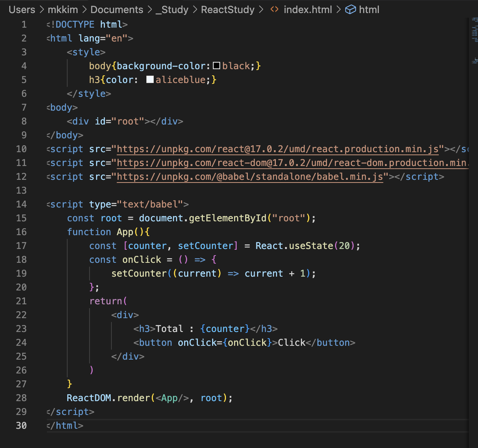Click closing script tag on line 29
478x448 pixels.
70,412
